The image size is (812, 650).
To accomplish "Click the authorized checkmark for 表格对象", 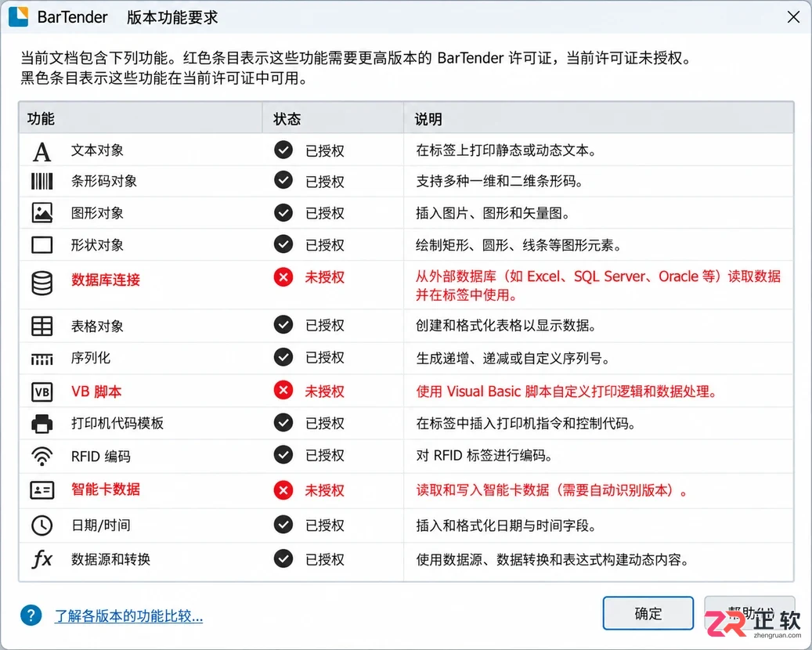I will click(x=283, y=325).
